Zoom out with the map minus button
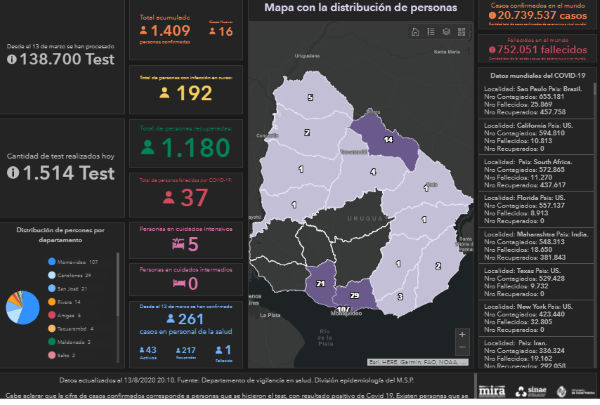 (462, 347)
